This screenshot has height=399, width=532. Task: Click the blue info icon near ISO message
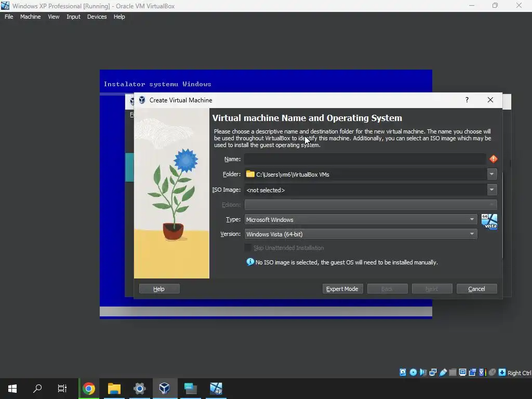point(250,262)
